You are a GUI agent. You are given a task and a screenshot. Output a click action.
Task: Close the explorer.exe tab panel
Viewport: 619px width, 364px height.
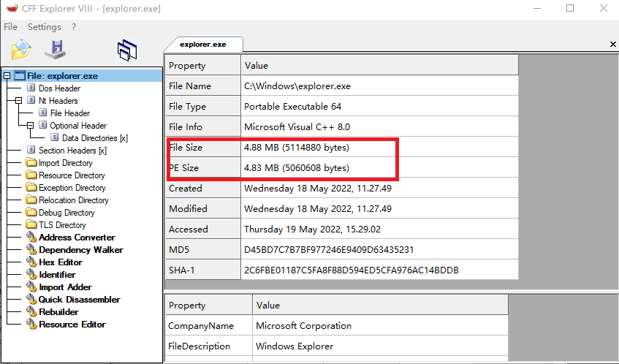612,45
